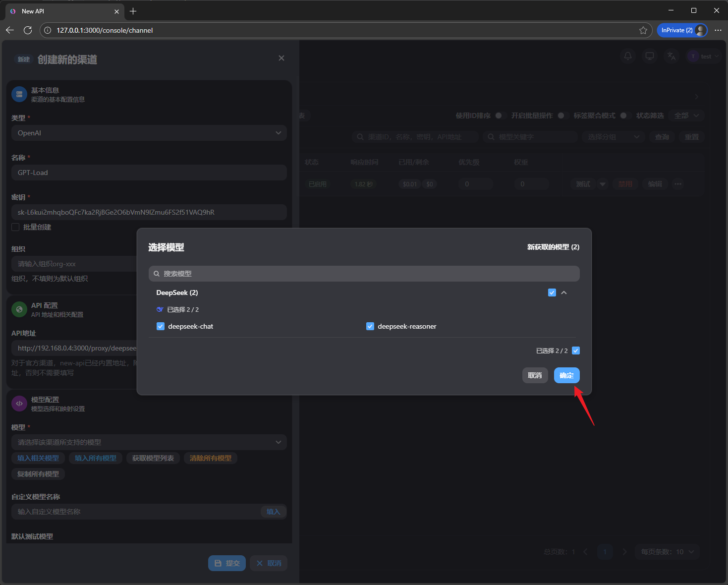
Task: Open a new browser tab with plus
Action: (133, 11)
